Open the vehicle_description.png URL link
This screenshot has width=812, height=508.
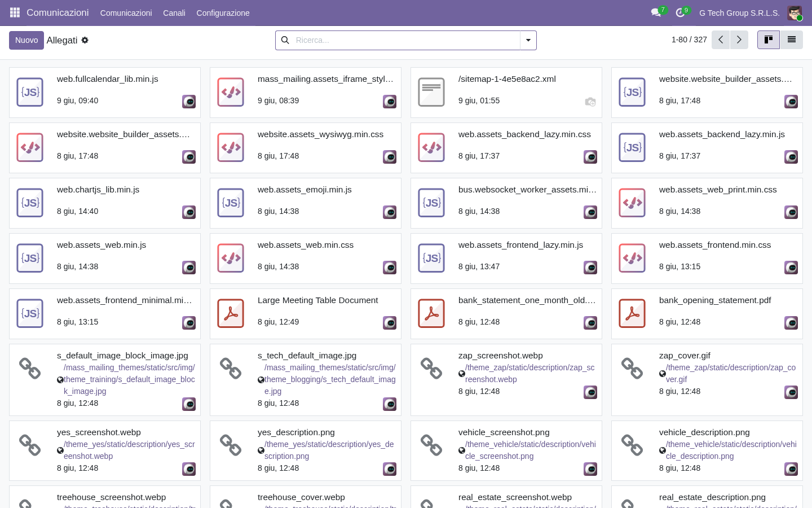[731, 450]
